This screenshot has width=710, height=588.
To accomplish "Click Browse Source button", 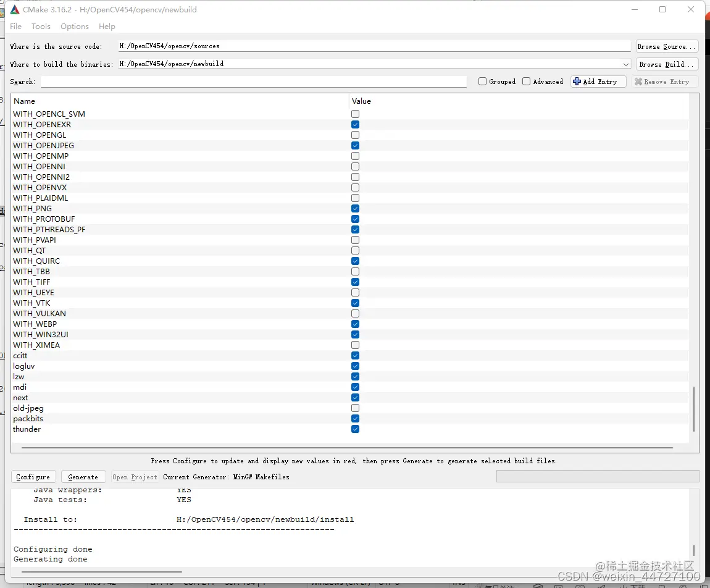I will [667, 46].
